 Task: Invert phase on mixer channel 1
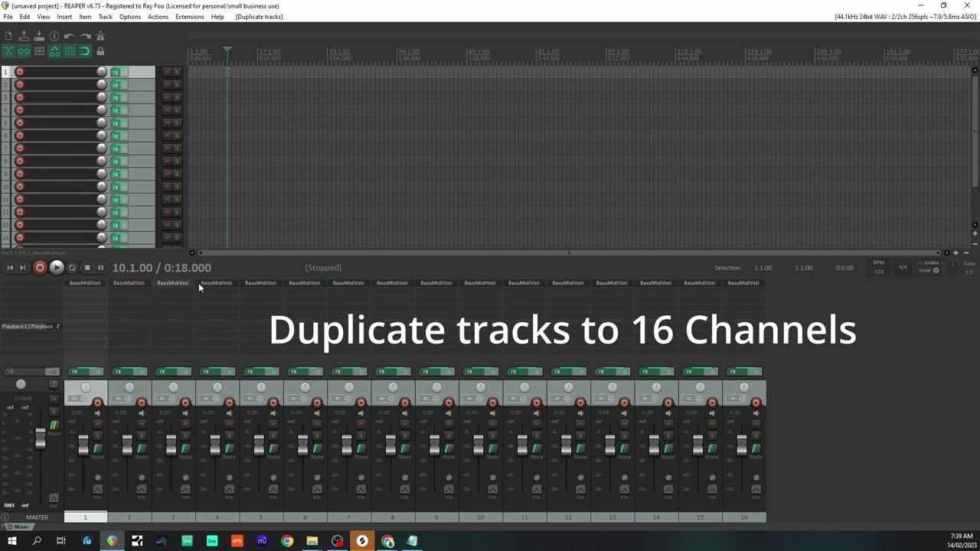click(97, 477)
